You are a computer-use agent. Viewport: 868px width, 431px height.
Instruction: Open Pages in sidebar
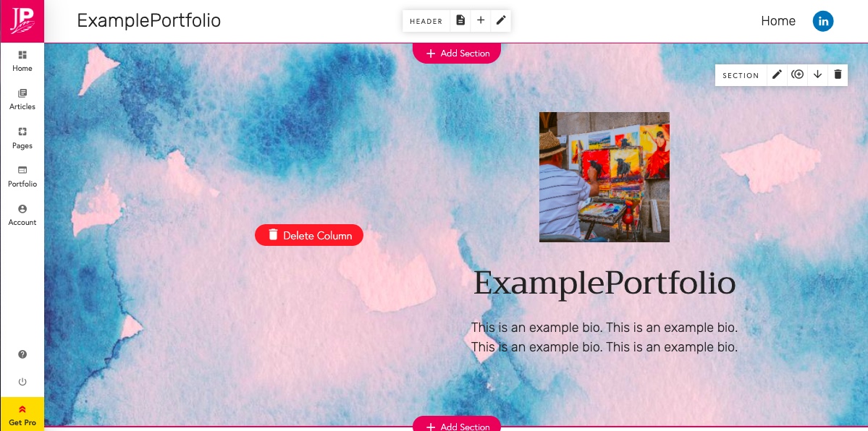point(22,138)
